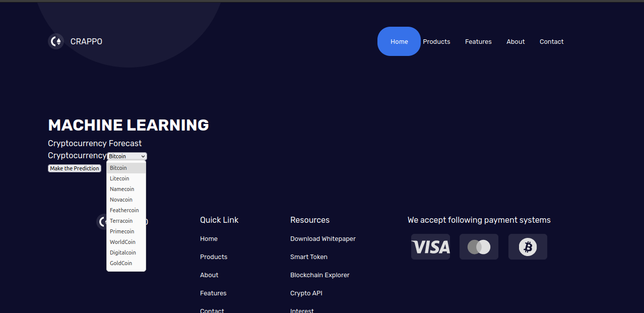Screen dimensions: 644x313
Task: Choose Namecoin in the dropdown list
Action: (x=126, y=189)
